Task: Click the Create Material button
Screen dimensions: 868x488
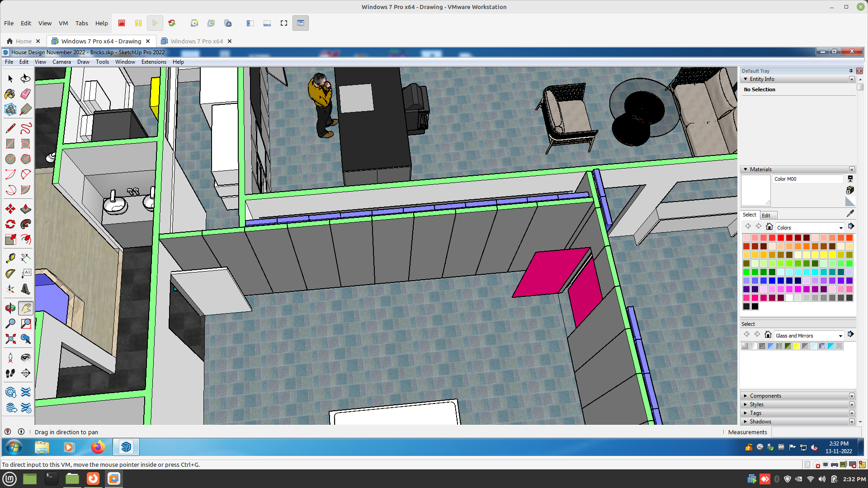Action: coord(850,190)
